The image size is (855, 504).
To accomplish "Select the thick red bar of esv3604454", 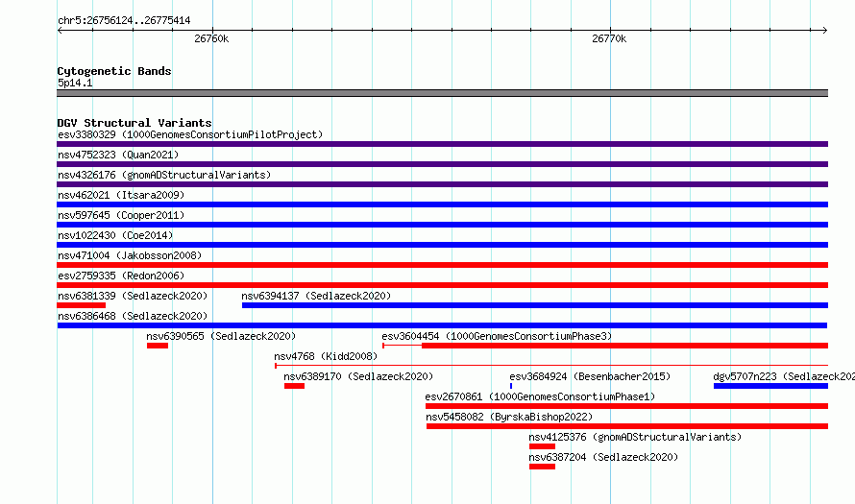I will (624, 346).
